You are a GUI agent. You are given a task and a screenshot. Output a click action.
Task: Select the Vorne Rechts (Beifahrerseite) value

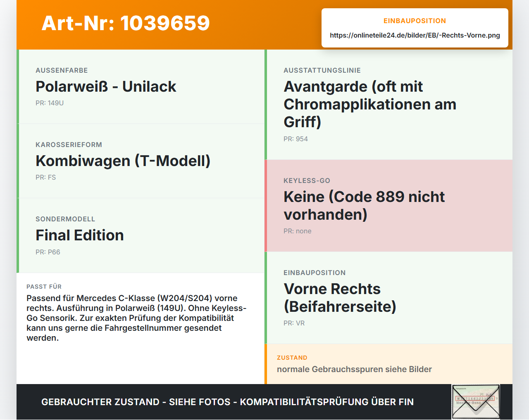pos(340,298)
